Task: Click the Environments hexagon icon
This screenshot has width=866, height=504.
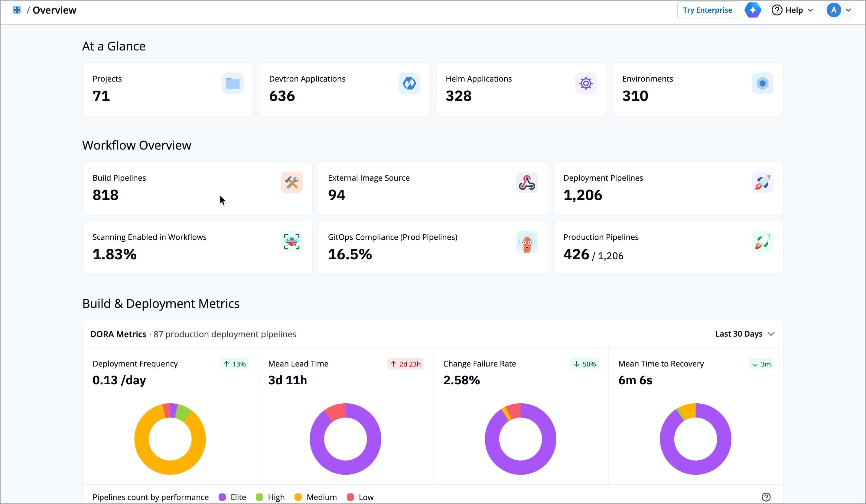Action: pos(763,83)
